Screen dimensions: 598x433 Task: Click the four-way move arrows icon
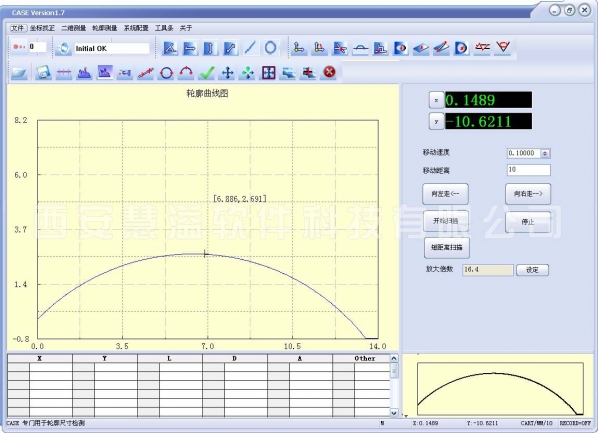coord(228,72)
